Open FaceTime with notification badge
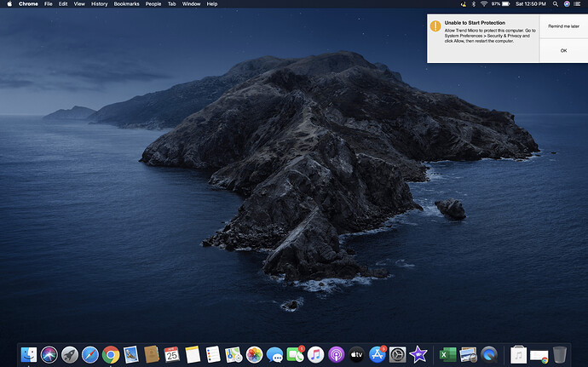The height and width of the screenshot is (367, 588). pos(295,354)
